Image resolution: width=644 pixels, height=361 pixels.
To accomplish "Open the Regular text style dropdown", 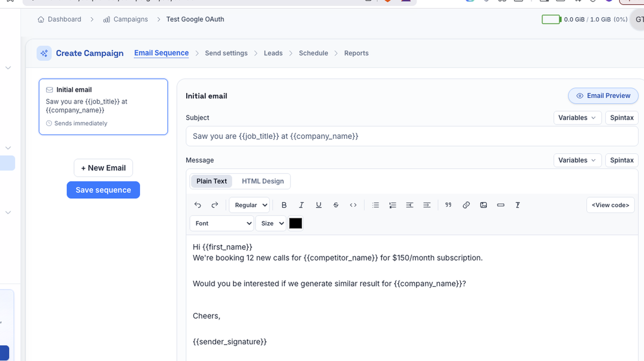I will pos(251,205).
